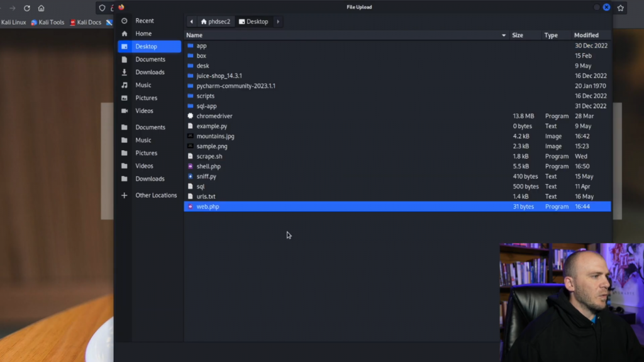The image size is (644, 362).
Task: Open the second Documents bookmark in the sidebar
Action: (x=149, y=127)
